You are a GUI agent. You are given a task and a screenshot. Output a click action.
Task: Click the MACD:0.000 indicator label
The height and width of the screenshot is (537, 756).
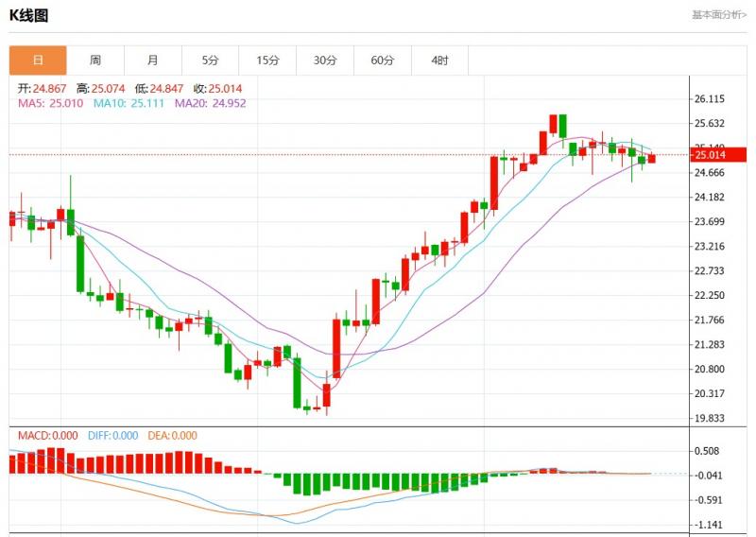tap(48, 436)
